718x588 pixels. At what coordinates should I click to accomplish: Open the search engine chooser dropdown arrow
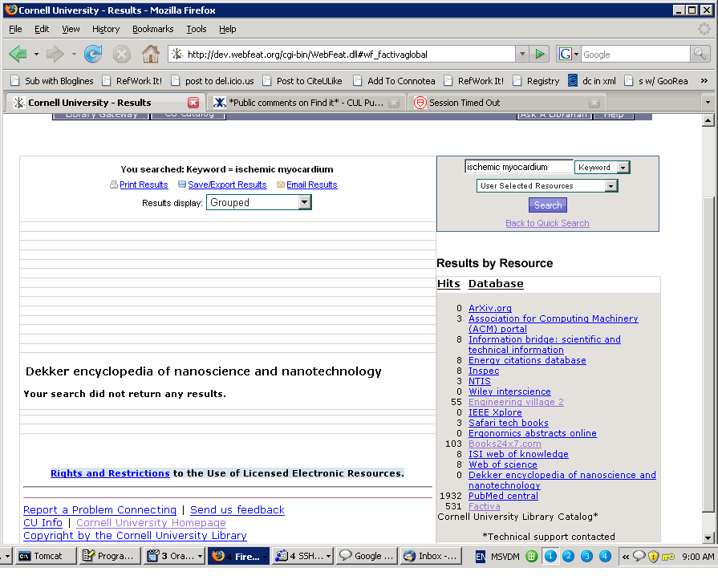[576, 54]
